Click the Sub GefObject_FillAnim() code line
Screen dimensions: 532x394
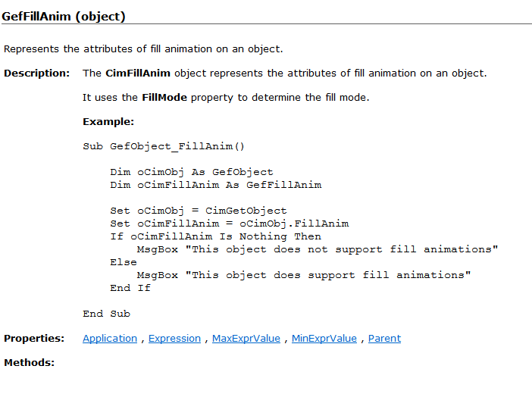pos(164,146)
